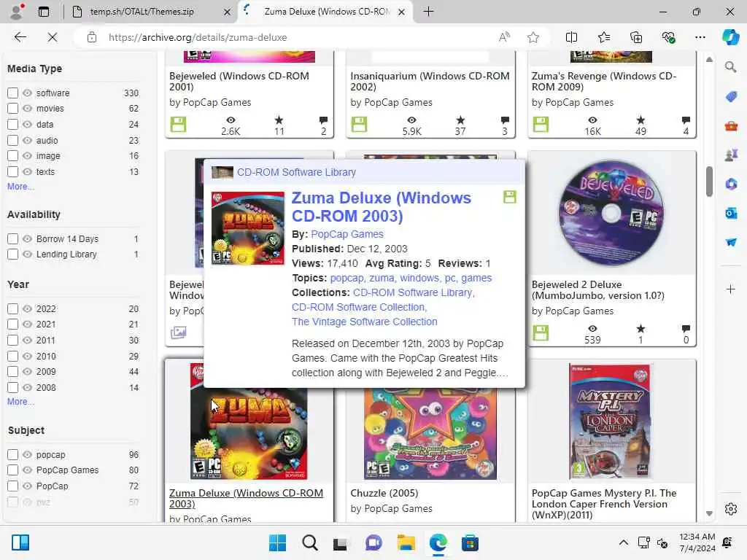Check the PopCap Games subject filter
The width and height of the screenshot is (747, 560).
click(x=13, y=470)
